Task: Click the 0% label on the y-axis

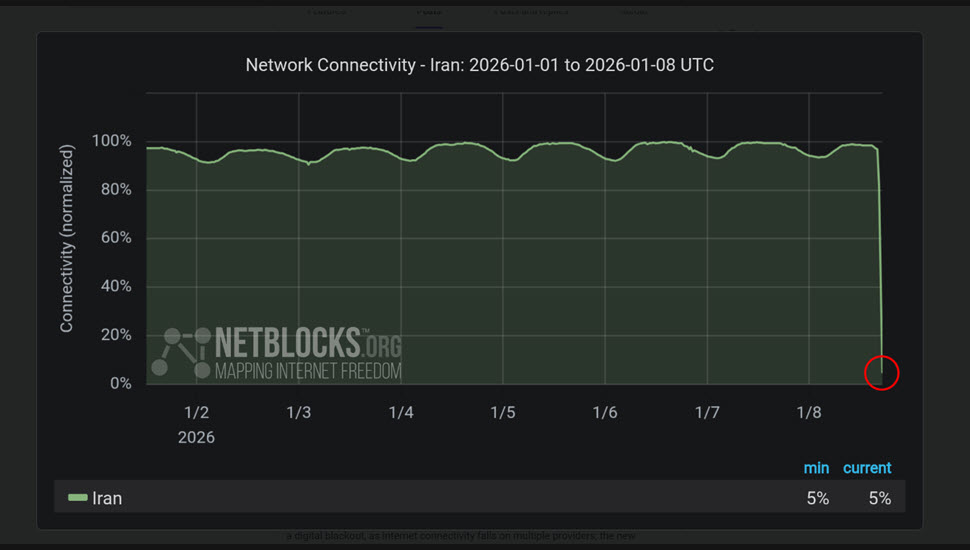Action: 120,384
